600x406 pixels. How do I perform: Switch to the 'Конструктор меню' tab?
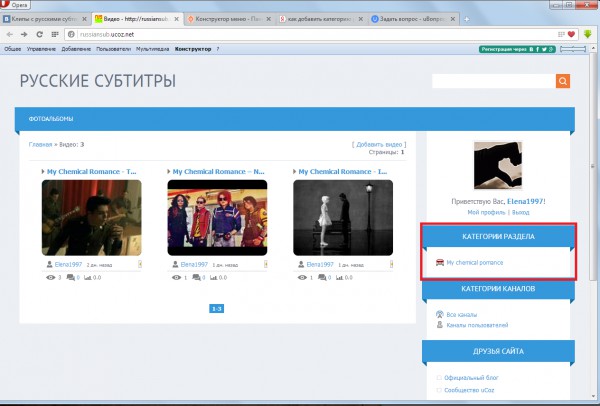pos(230,19)
